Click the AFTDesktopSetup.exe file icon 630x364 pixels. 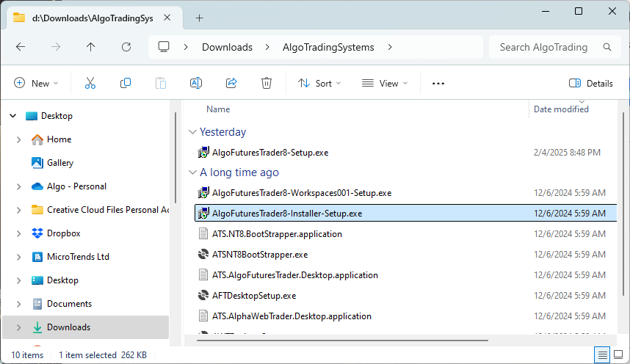pyautogui.click(x=203, y=295)
